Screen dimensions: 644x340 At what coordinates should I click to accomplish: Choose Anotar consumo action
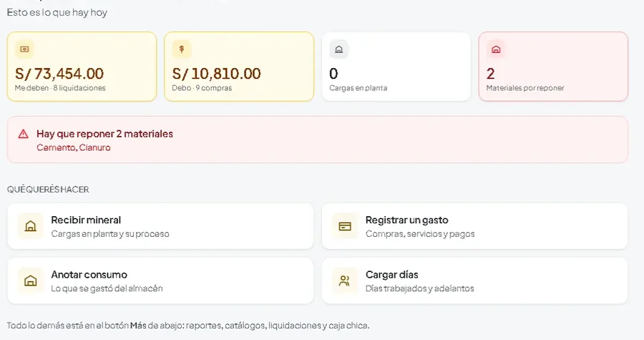160,281
